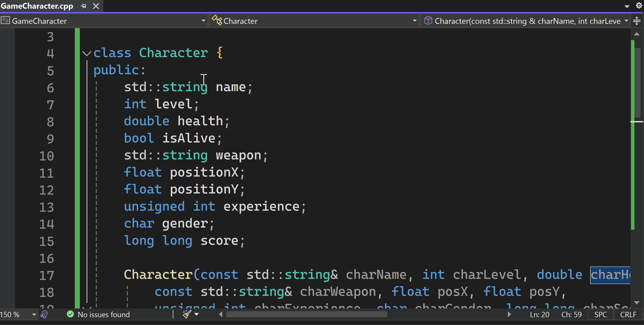
Task: Collapse the class Character code block
Action: click(87, 53)
